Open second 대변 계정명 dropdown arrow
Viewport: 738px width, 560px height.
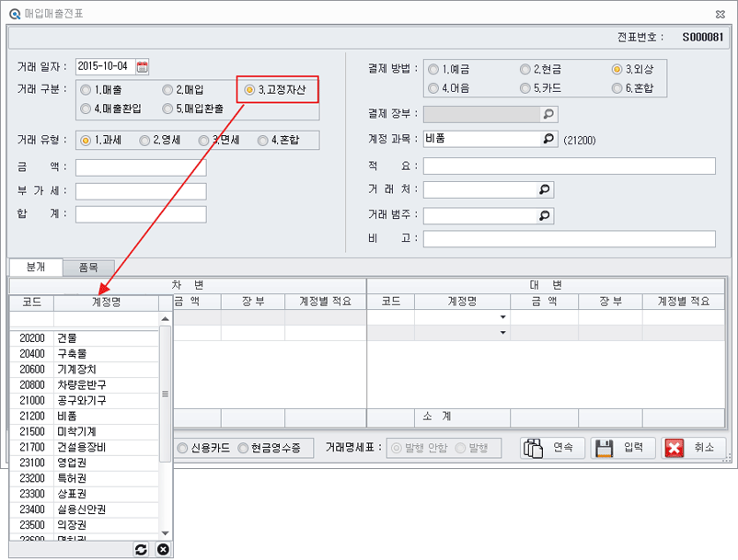[502, 333]
